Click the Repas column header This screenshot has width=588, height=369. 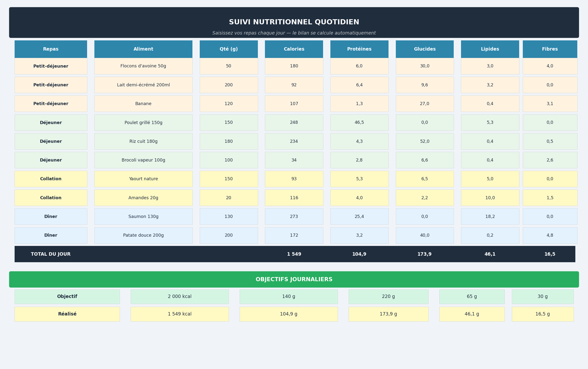(51, 49)
